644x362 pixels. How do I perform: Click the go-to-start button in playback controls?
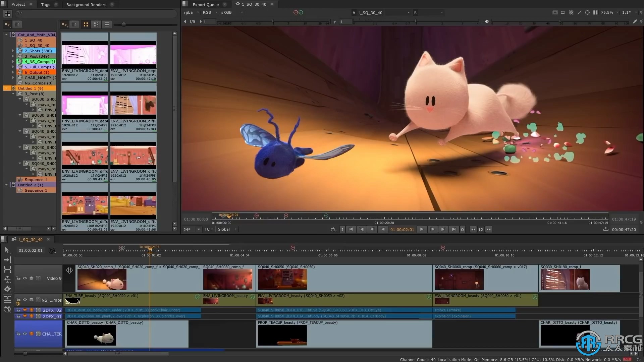pos(351,229)
